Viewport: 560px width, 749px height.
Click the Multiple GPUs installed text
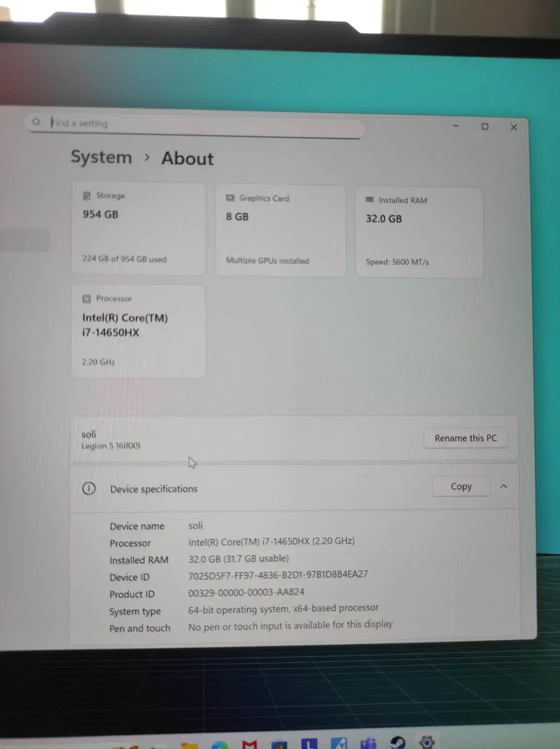point(268,261)
